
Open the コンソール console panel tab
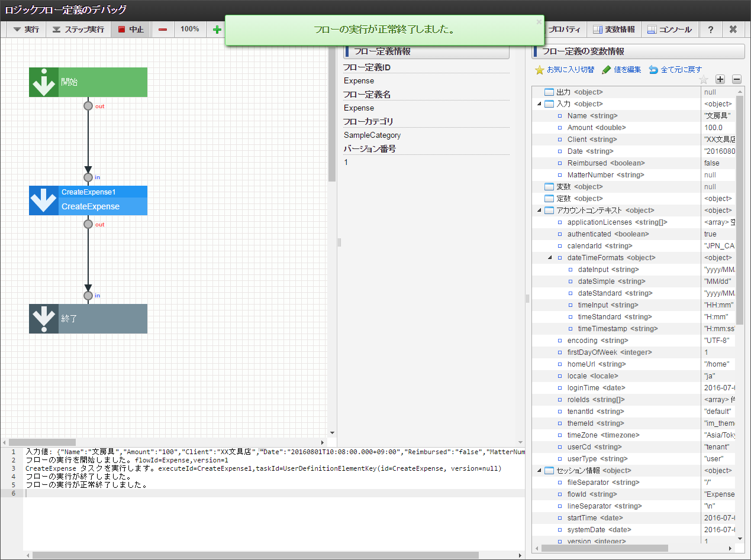point(669,29)
